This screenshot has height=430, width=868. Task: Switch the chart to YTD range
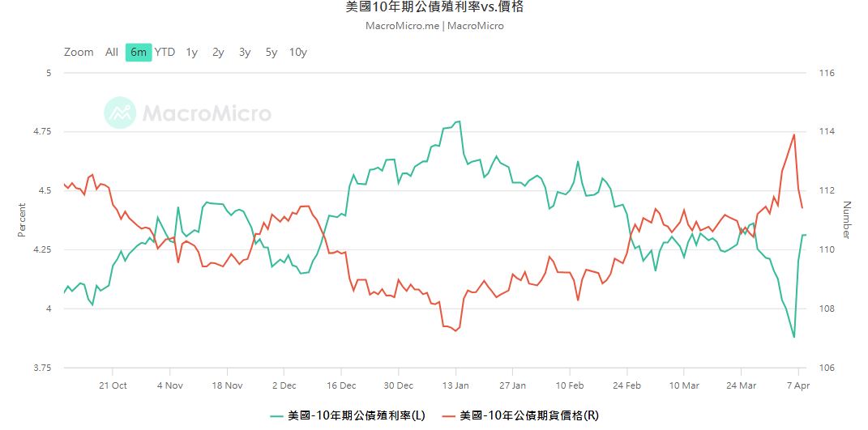point(165,53)
